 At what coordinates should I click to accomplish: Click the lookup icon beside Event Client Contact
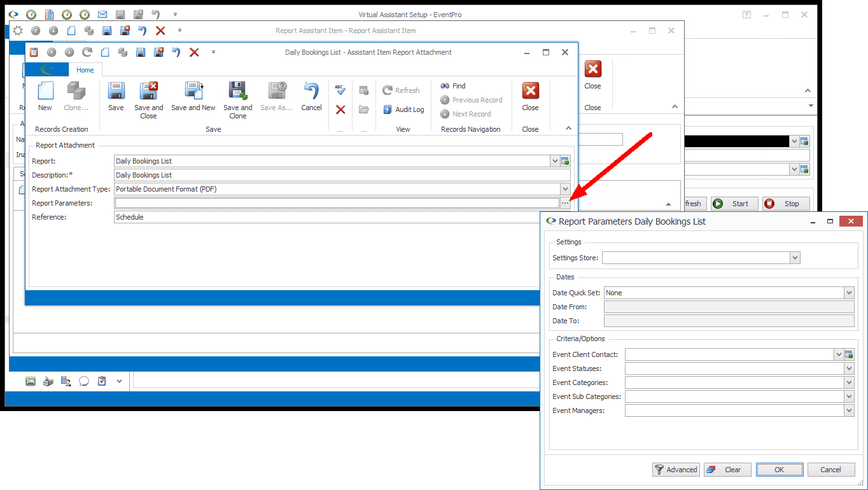pos(849,354)
